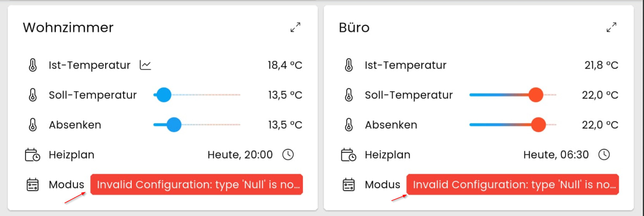The height and width of the screenshot is (216, 644).
Task: Click the Büro Soll-Temperatur slider handle
Action: pos(536,95)
